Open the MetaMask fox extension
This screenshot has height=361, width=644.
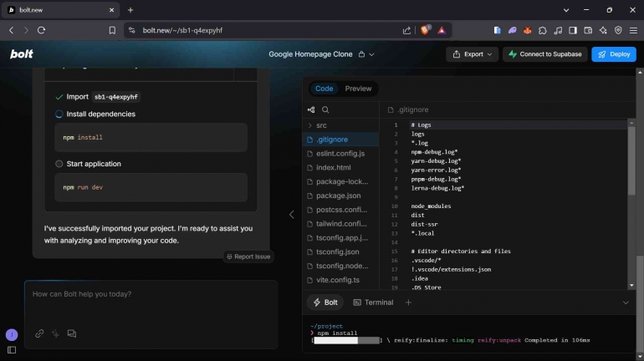(x=528, y=30)
